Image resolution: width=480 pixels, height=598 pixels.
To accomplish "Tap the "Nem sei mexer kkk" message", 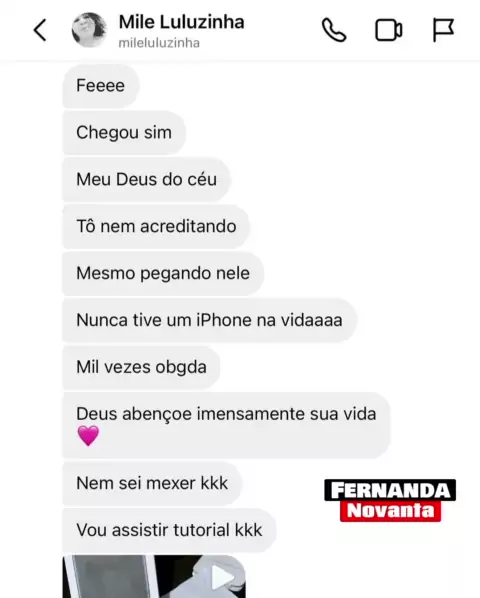I will [152, 483].
